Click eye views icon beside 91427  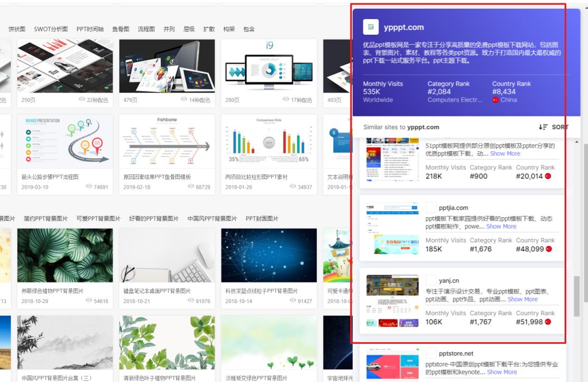coord(293,300)
